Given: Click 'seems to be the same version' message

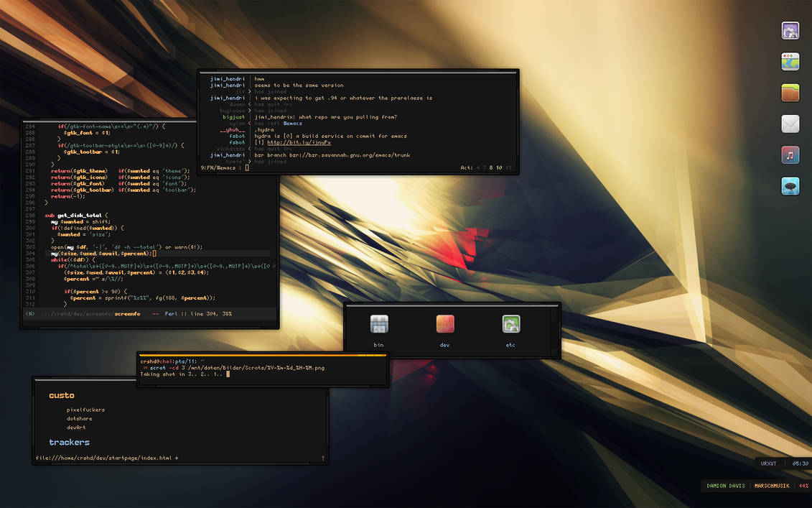Looking at the screenshot, I should pos(299,85).
